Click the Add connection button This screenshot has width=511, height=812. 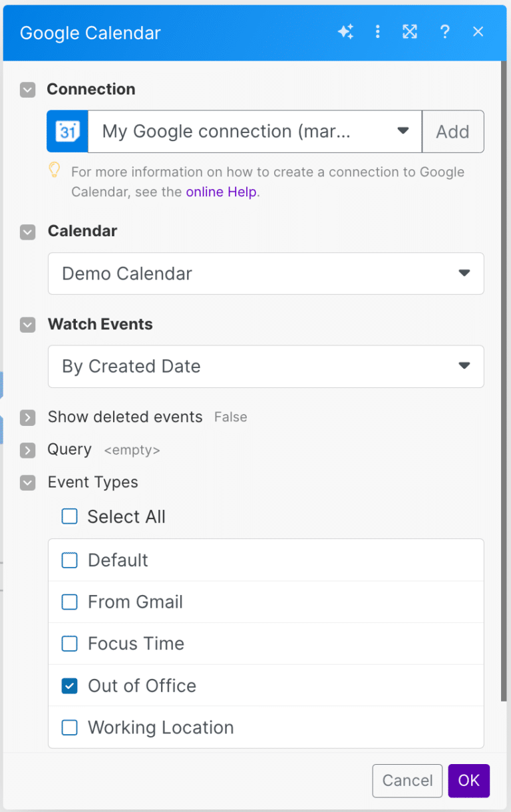(x=453, y=131)
